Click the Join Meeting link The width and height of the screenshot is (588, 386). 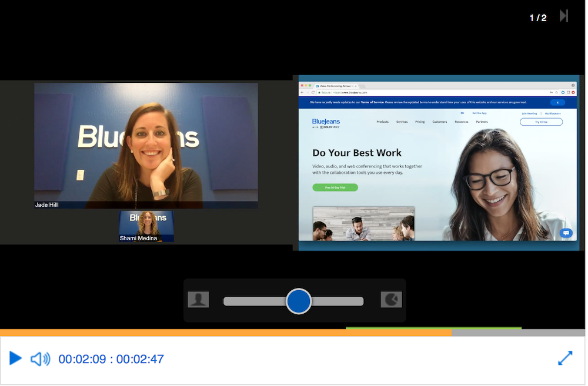tap(529, 113)
